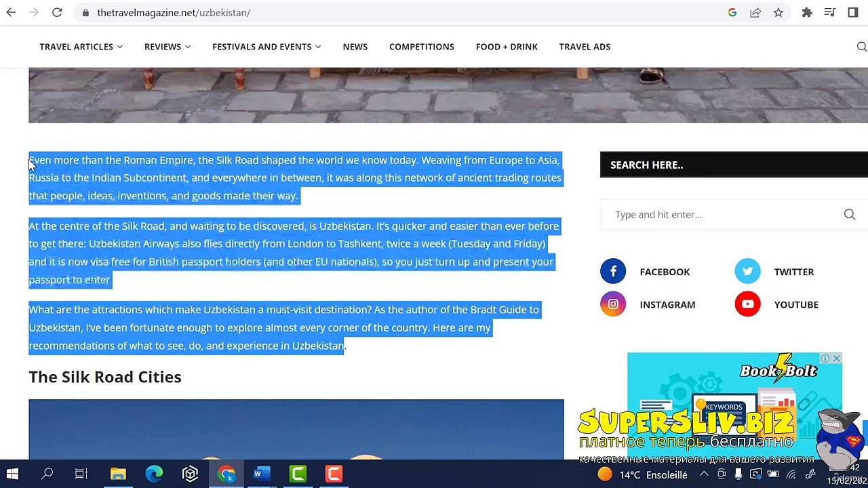868x488 pixels.
Task: Open the Instagram circle icon
Action: pyautogui.click(x=613, y=304)
